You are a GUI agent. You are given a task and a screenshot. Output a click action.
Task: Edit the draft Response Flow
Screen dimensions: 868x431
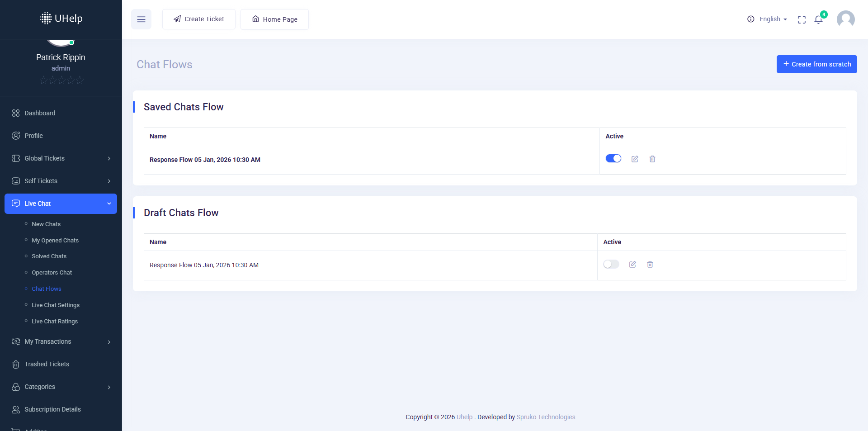click(x=632, y=265)
